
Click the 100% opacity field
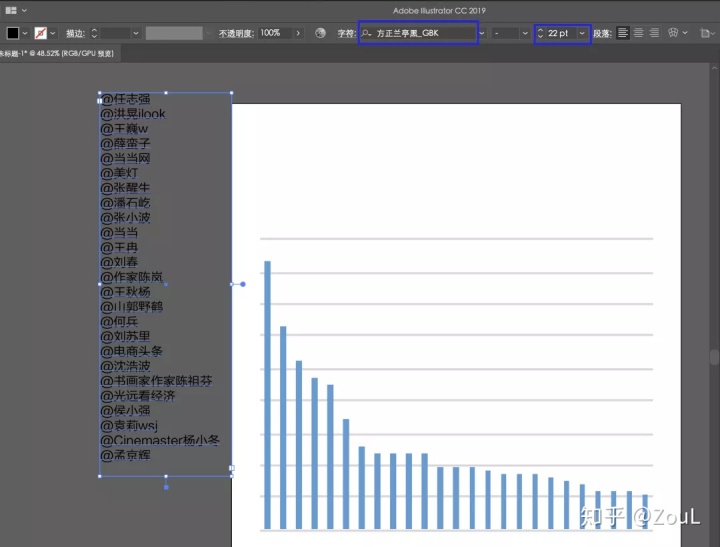(275, 33)
